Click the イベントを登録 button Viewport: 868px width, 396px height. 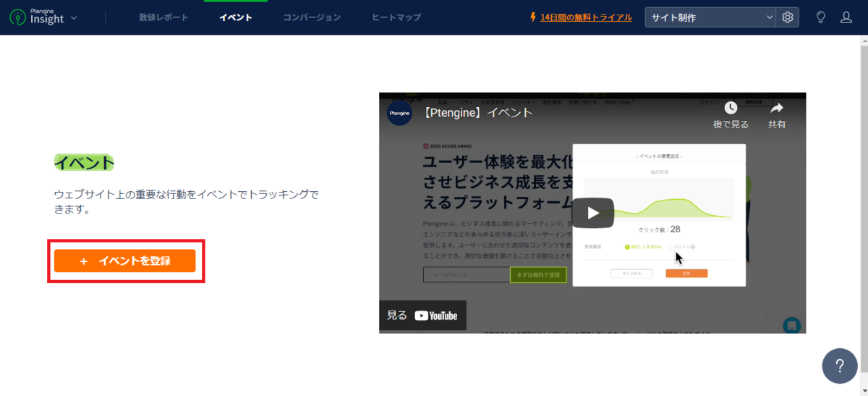125,261
